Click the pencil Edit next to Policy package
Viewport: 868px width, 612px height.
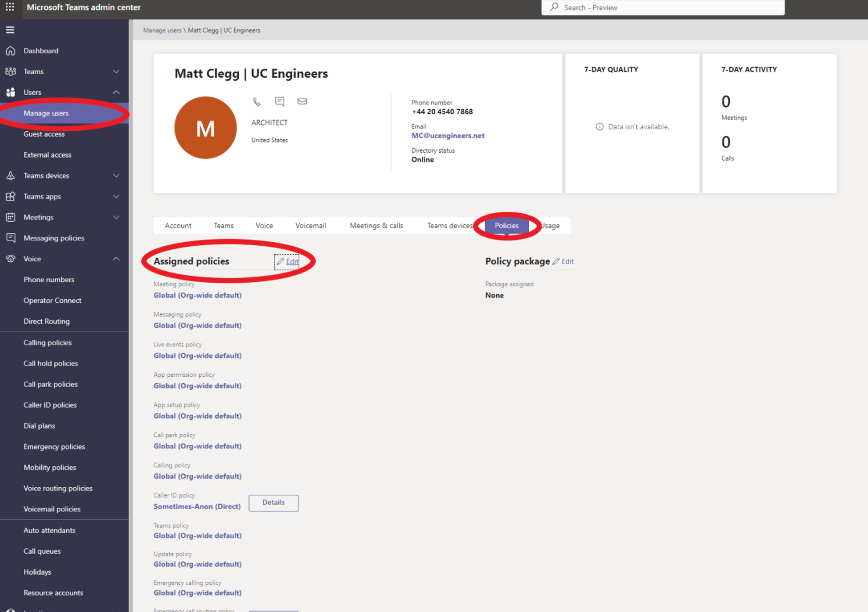563,261
